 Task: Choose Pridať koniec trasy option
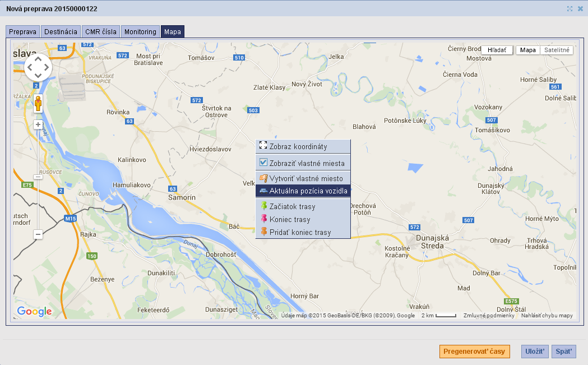[303, 232]
